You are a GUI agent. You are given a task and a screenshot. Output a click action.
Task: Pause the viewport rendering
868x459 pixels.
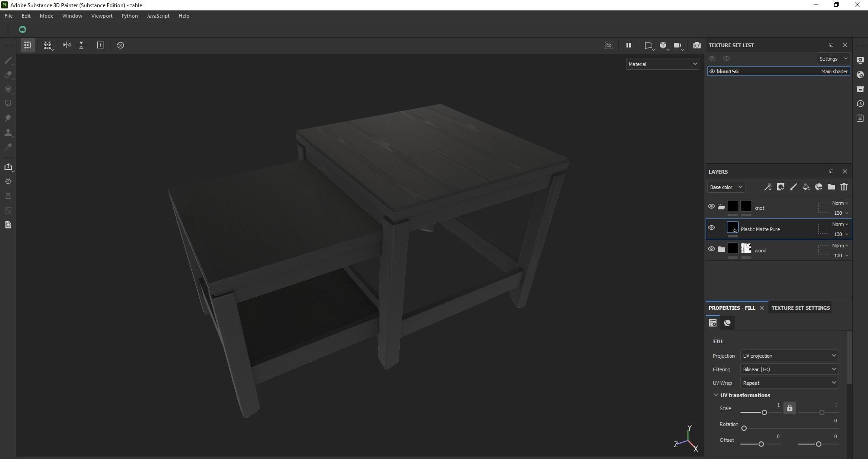pyautogui.click(x=628, y=45)
